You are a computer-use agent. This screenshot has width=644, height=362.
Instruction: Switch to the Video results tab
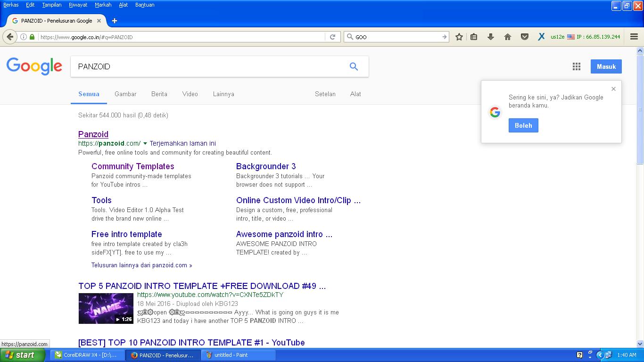point(190,94)
